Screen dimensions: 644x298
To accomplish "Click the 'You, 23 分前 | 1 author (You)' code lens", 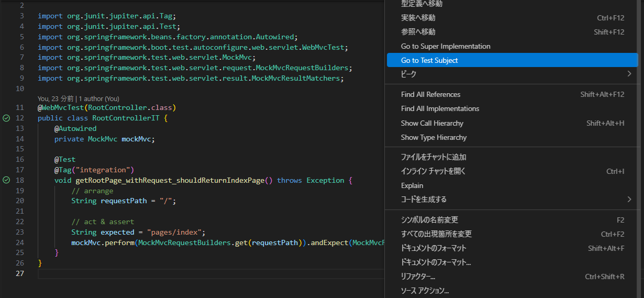I will click(79, 98).
